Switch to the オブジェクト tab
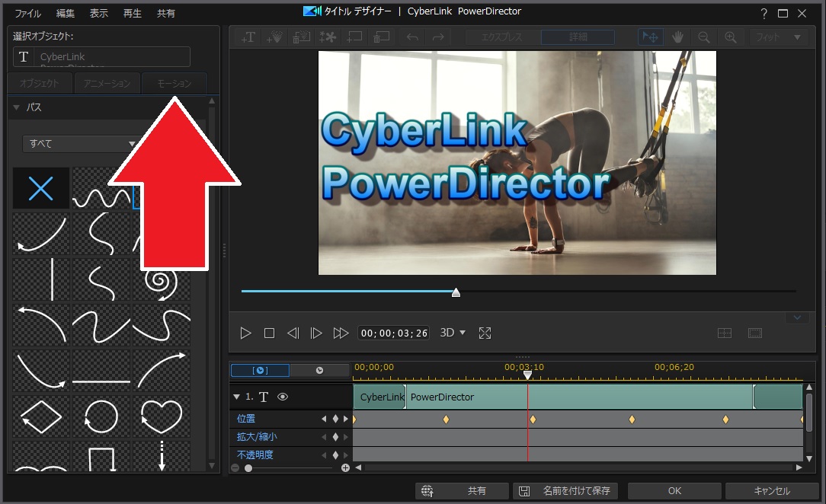 click(x=40, y=84)
